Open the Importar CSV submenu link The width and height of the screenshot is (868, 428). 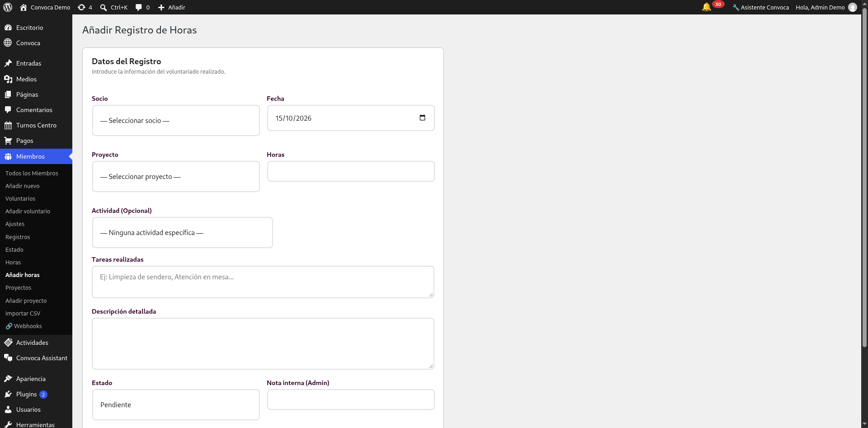pyautogui.click(x=23, y=313)
